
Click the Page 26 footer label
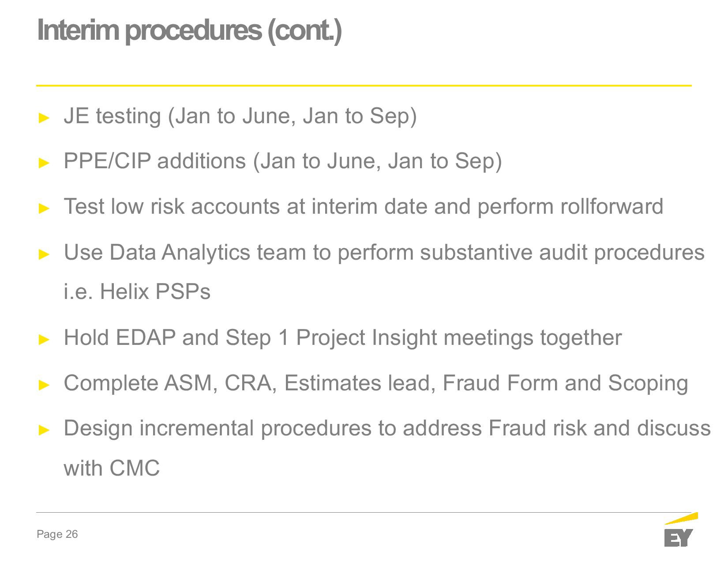pyautogui.click(x=57, y=534)
